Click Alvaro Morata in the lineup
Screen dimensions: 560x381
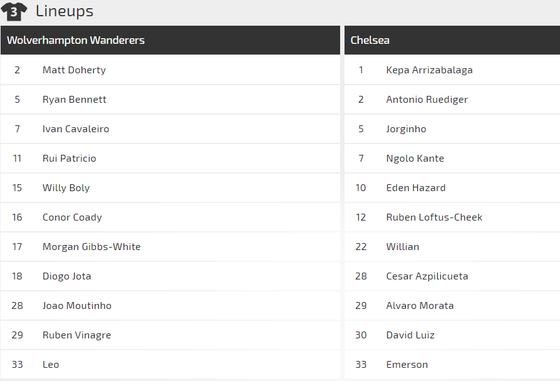tap(420, 305)
